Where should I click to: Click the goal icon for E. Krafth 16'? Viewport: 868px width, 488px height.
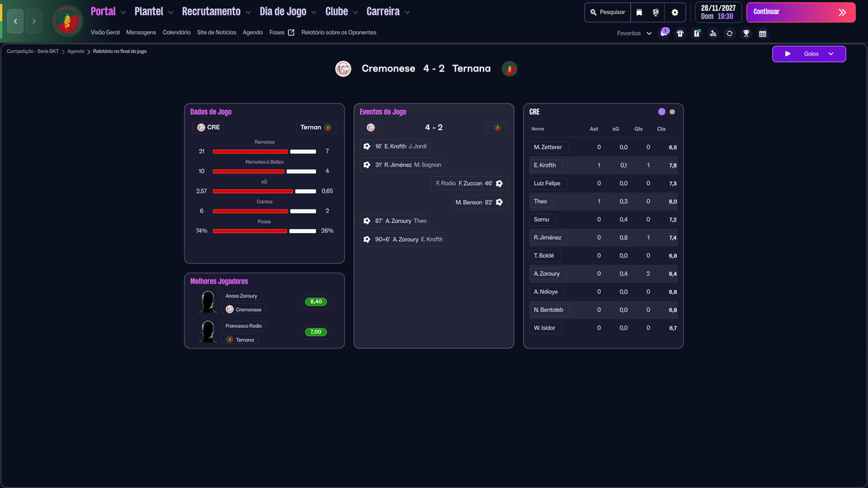367,146
